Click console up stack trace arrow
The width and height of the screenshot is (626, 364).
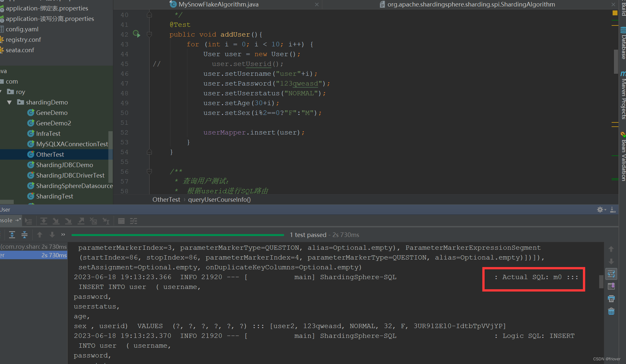(611, 249)
